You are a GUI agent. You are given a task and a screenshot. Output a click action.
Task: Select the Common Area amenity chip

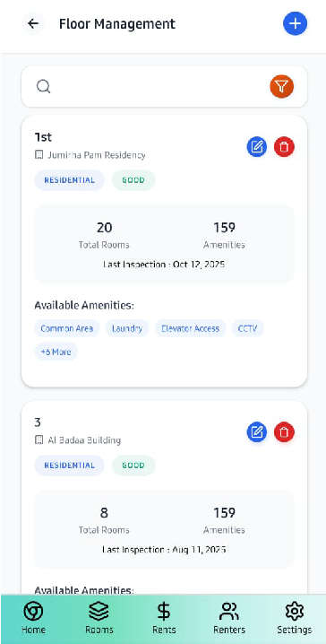coord(67,328)
